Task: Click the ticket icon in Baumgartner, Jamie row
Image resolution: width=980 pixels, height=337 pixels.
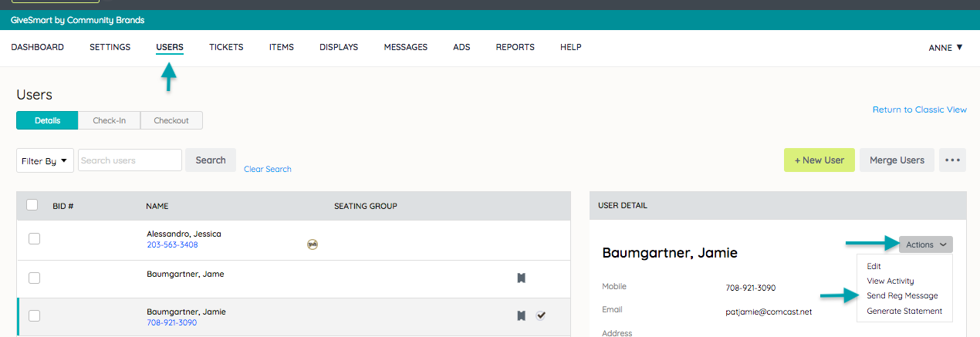Action: pyautogui.click(x=522, y=315)
